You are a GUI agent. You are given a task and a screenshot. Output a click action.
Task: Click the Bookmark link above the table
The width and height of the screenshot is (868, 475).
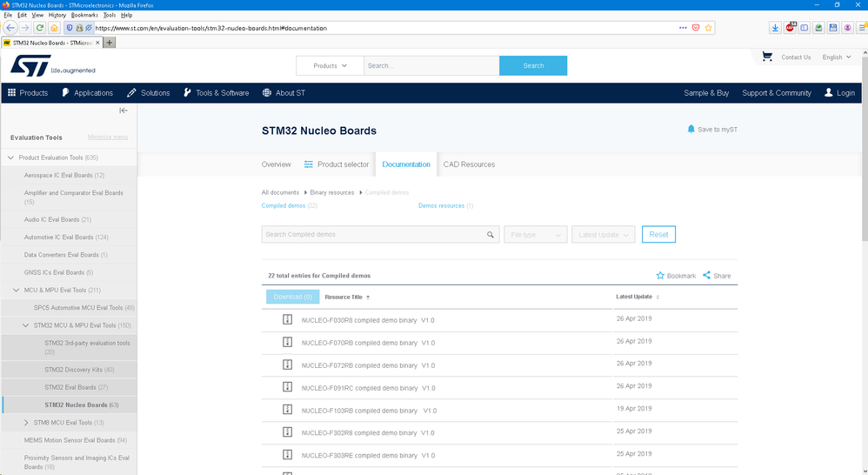[x=676, y=276]
